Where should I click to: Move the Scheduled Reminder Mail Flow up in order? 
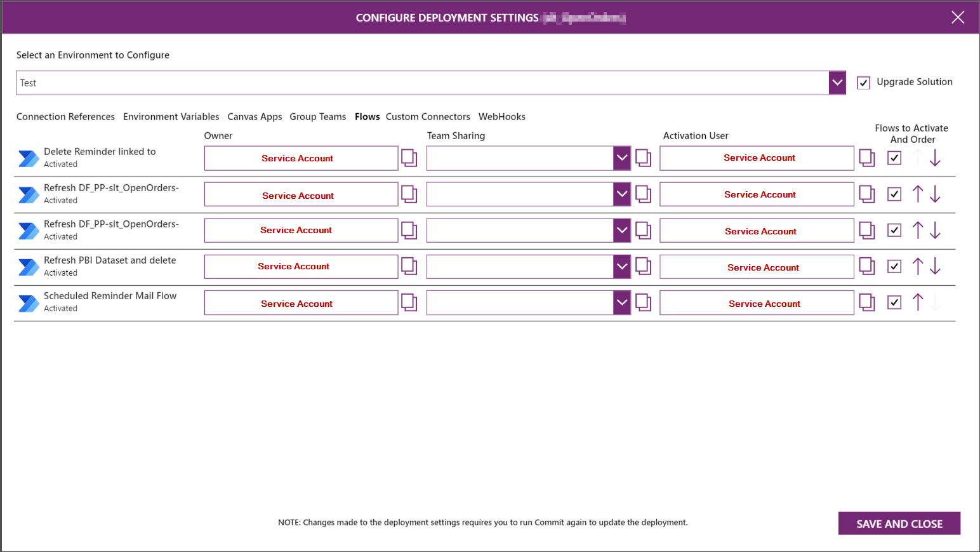(x=917, y=302)
